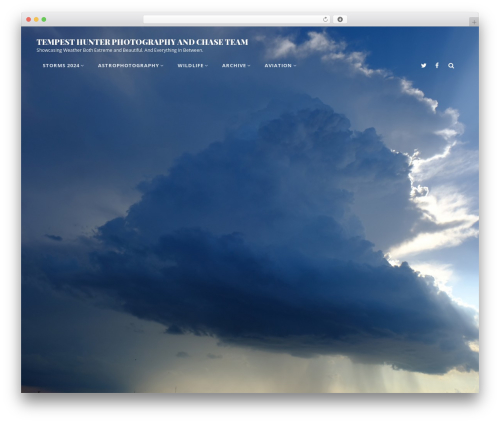Open the Twitter social link icon
The image size is (500, 423).
[x=423, y=66]
